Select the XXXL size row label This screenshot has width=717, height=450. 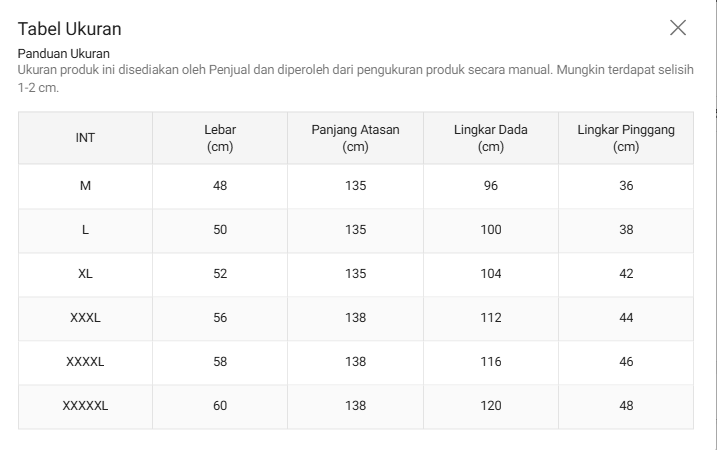click(x=85, y=317)
